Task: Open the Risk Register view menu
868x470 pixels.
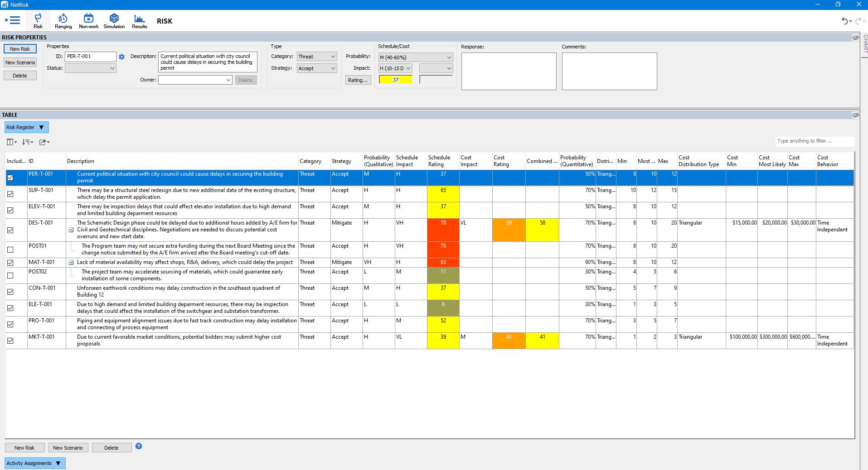Action: (x=26, y=127)
